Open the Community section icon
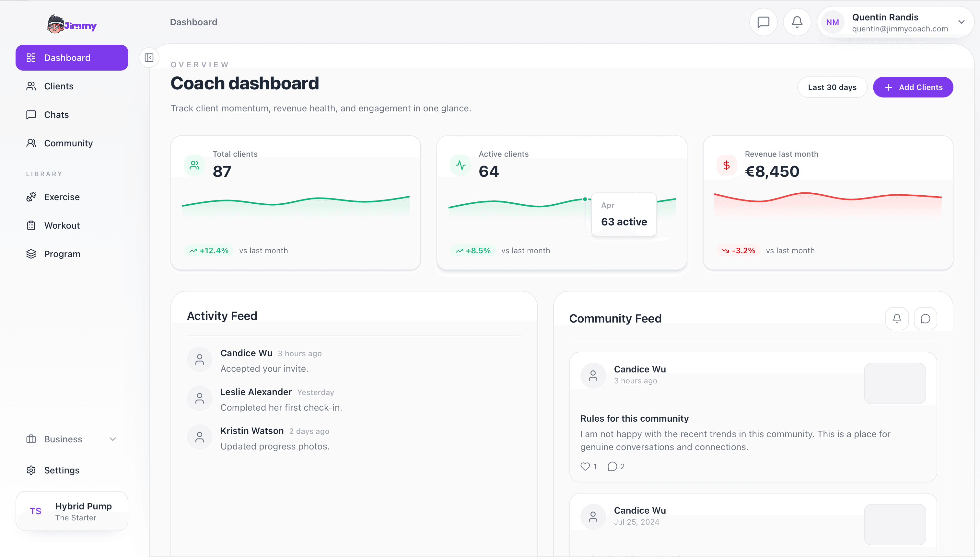The width and height of the screenshot is (980, 557). tap(31, 143)
